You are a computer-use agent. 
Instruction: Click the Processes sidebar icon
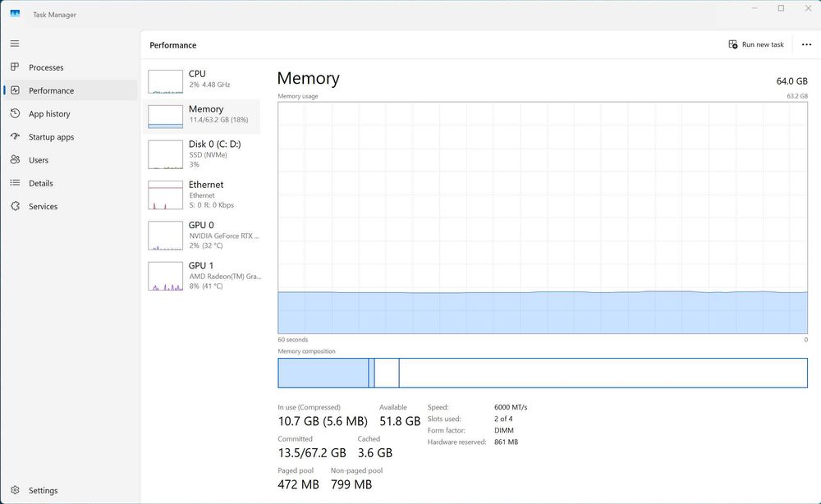pos(15,67)
